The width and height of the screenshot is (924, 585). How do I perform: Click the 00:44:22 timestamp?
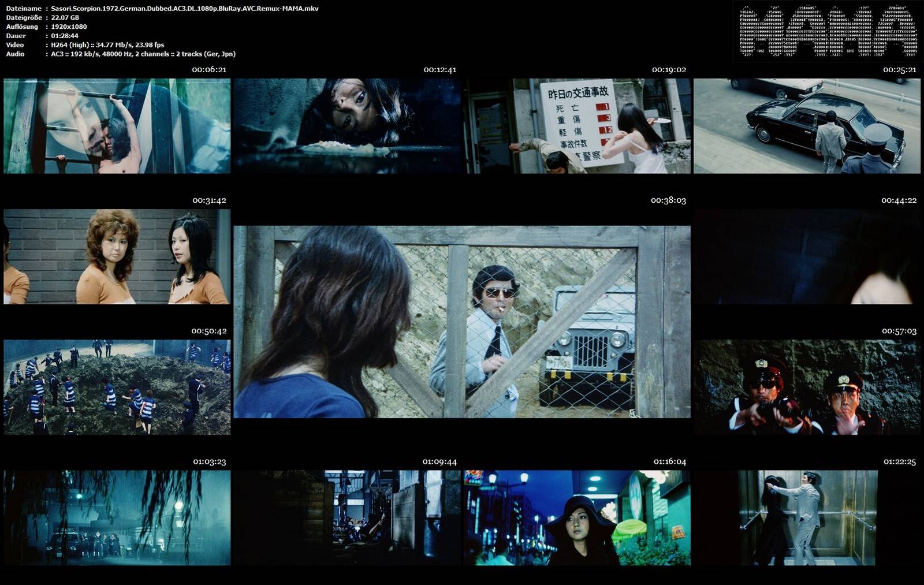tap(899, 200)
